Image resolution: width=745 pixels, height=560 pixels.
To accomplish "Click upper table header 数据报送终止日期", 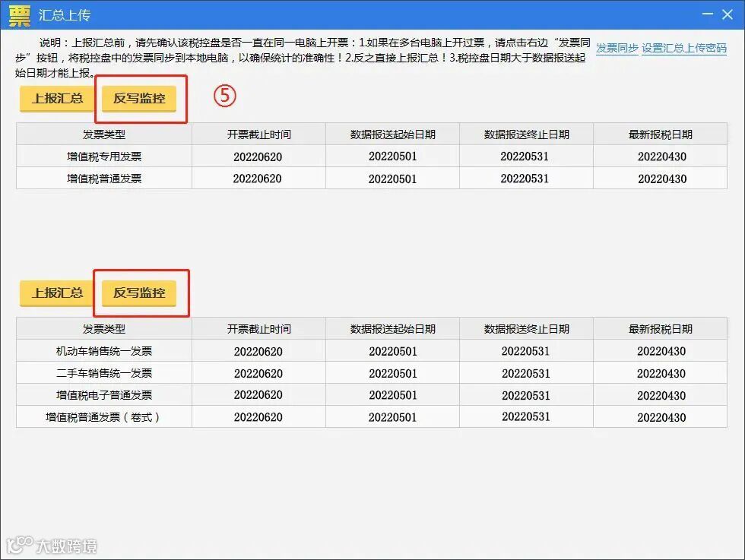I will coord(526,134).
